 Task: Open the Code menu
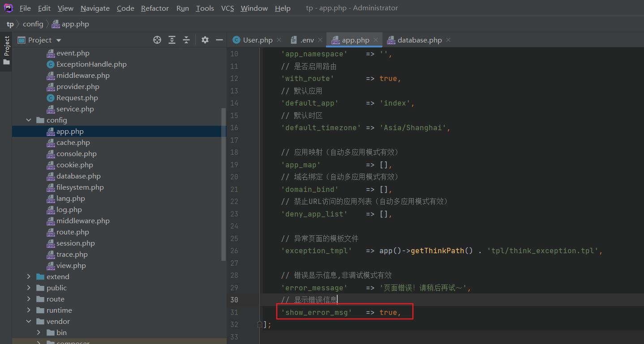(x=125, y=8)
